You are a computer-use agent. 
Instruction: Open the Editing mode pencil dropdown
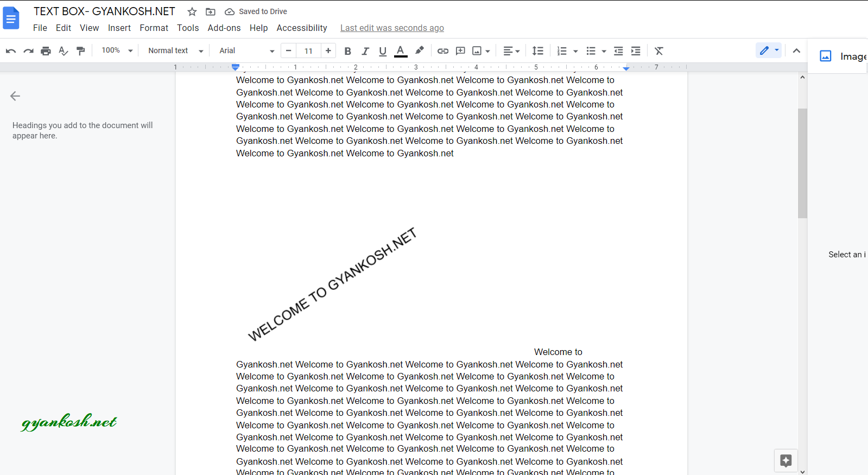pyautogui.click(x=769, y=50)
